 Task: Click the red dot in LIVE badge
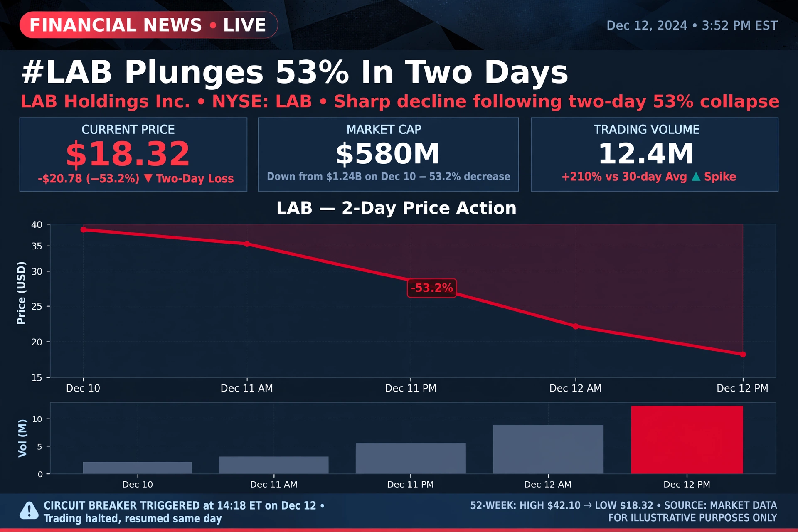tap(213, 25)
